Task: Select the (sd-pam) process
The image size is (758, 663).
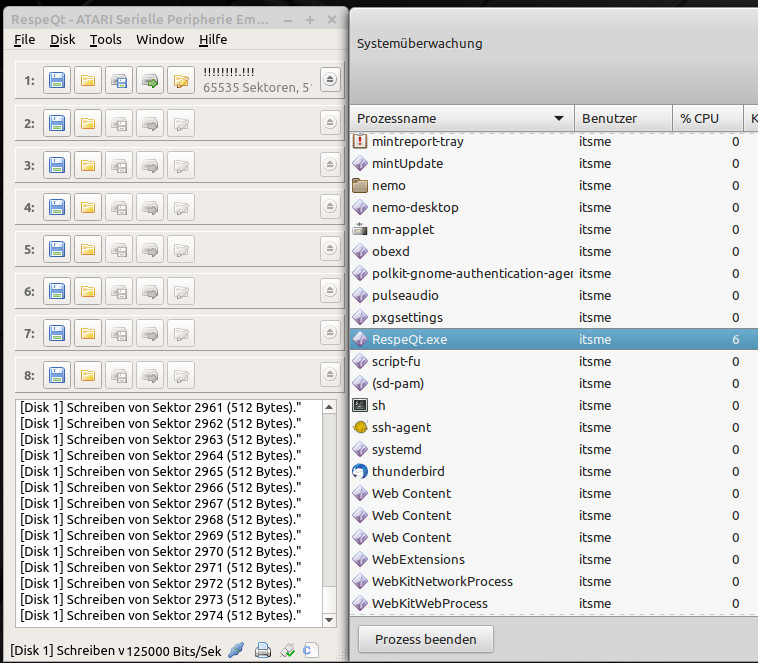Action: [554, 383]
